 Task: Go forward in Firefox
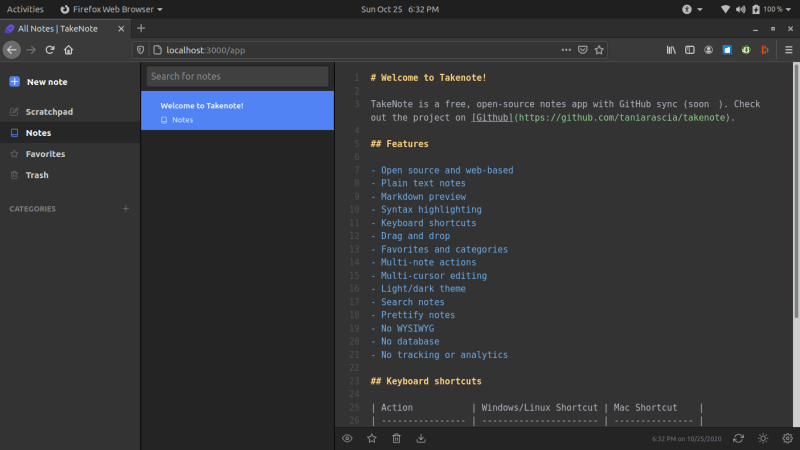click(31, 50)
